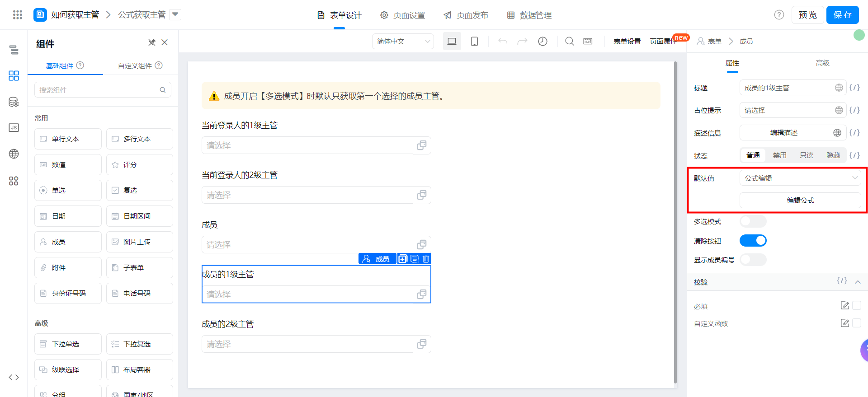This screenshot has width=868, height=397.
Task: Switch to 页面设置 tab
Action: pyautogui.click(x=403, y=15)
